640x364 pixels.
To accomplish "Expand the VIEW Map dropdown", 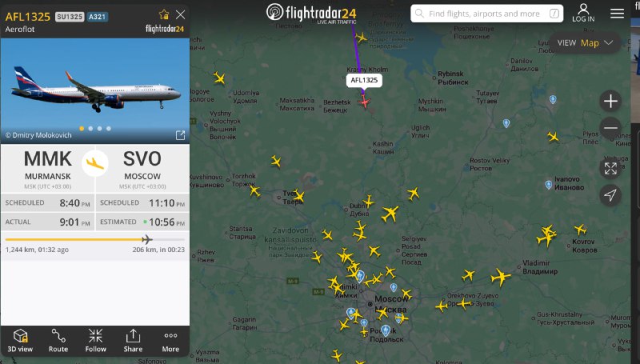I will (586, 43).
